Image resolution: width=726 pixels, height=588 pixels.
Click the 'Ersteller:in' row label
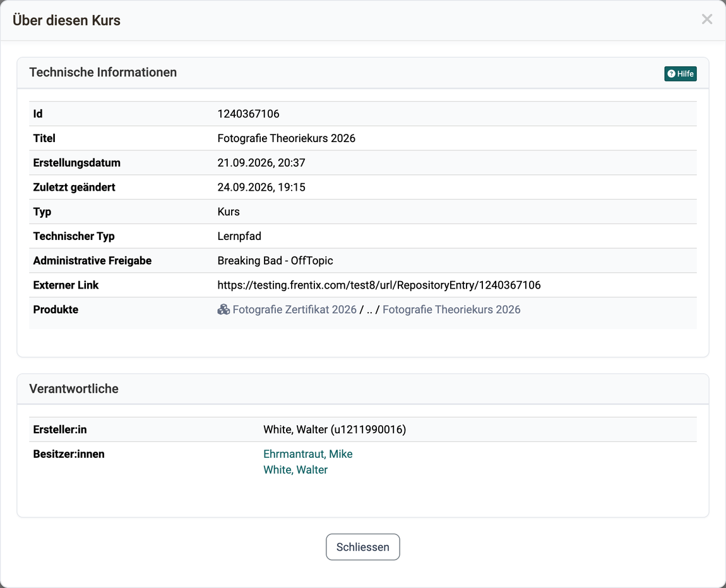60,429
